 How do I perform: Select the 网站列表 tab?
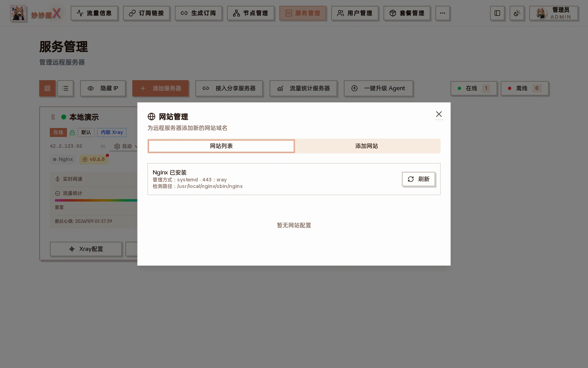[221, 146]
